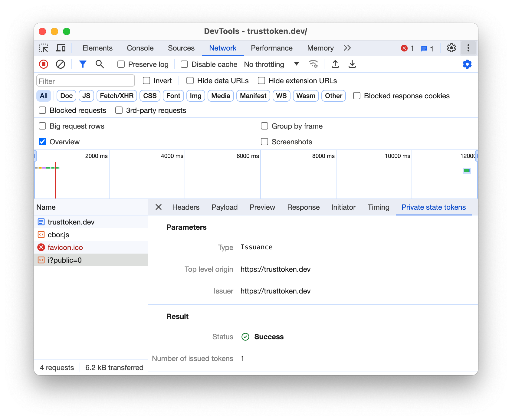Enable the Preserve log checkbox
The width and height of the screenshot is (512, 420).
click(121, 64)
